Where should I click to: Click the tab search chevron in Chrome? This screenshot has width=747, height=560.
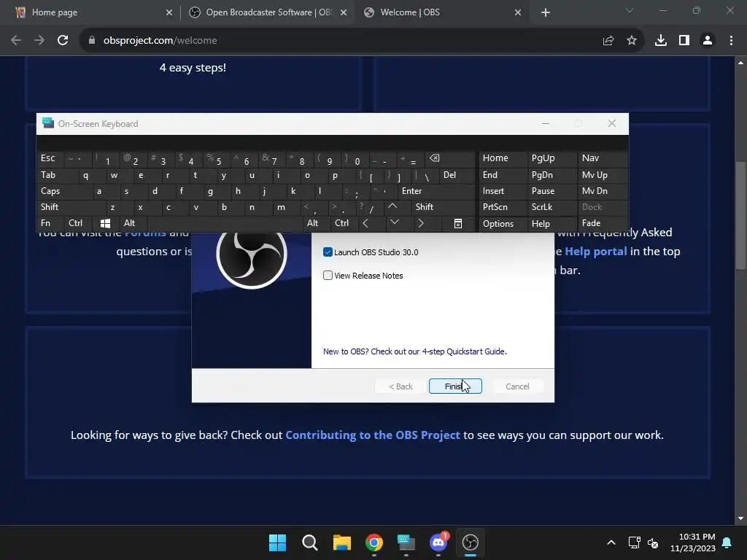point(630,10)
